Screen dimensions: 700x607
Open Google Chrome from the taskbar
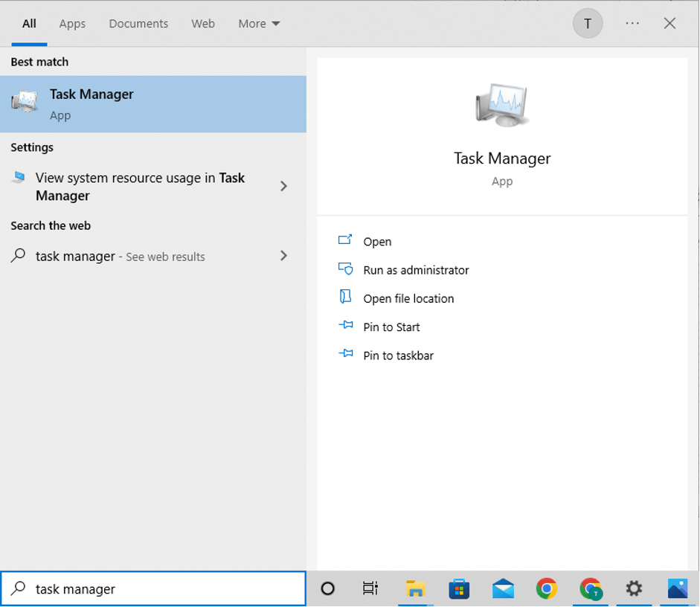[x=547, y=588]
